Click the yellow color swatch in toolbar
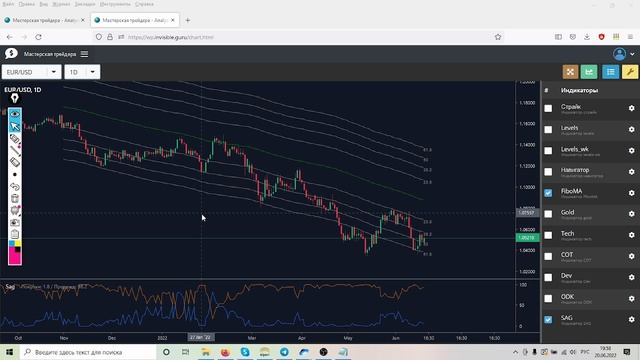The height and width of the screenshot is (360, 640). [18, 244]
